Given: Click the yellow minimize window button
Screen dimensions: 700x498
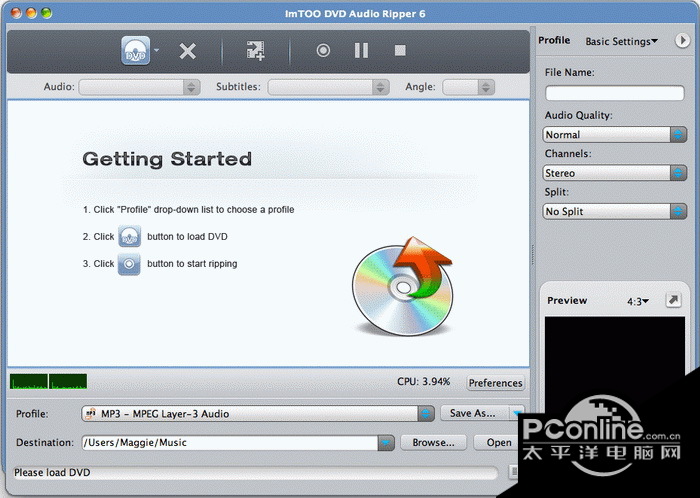Looking at the screenshot, I should click(31, 13).
